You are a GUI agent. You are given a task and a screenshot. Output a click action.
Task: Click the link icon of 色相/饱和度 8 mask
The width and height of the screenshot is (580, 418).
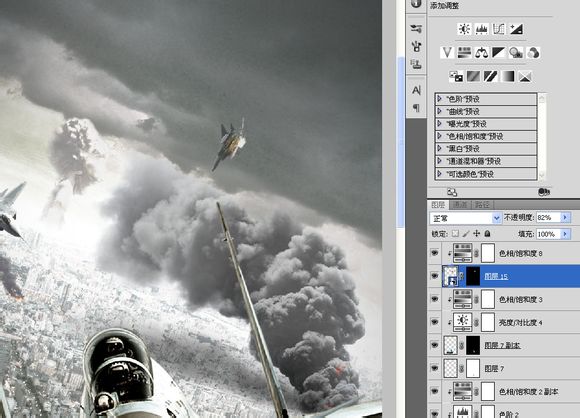pos(476,253)
